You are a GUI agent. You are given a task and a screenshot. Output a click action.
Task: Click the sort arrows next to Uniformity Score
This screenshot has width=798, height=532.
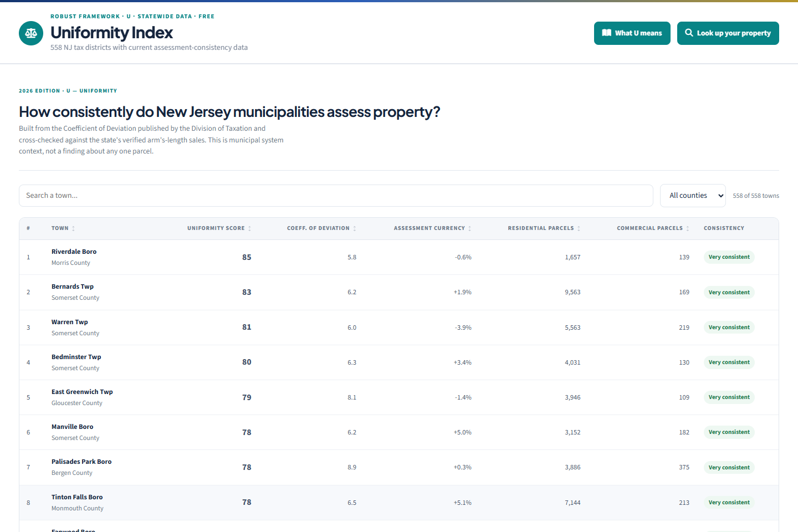point(249,228)
